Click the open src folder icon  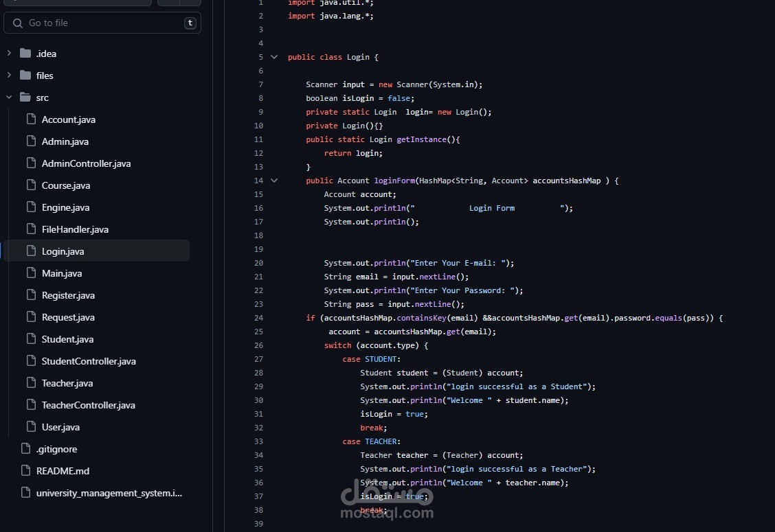point(25,97)
